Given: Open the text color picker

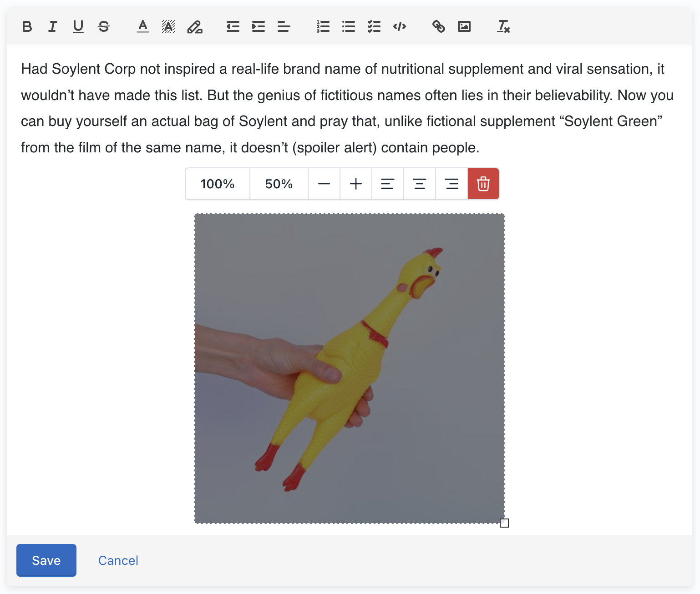Looking at the screenshot, I should click(x=143, y=27).
